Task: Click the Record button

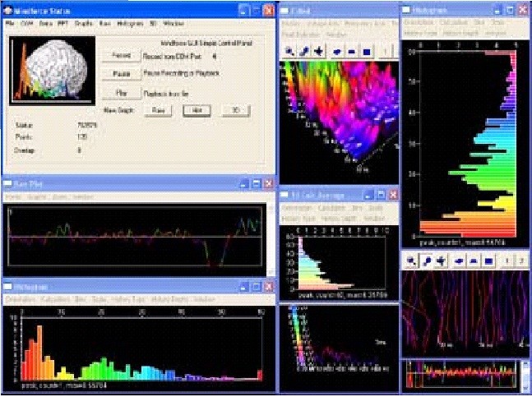Action: point(121,56)
